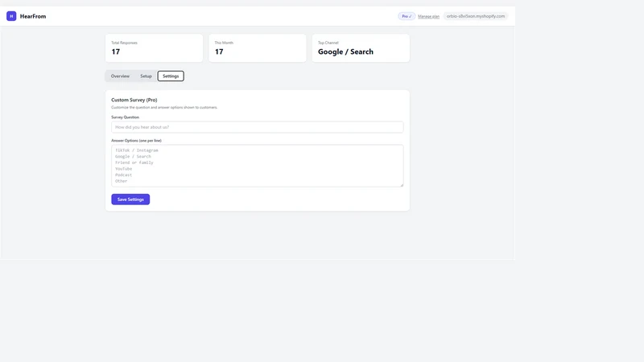Click the This Month stat card
644x362 pixels.
[258, 48]
